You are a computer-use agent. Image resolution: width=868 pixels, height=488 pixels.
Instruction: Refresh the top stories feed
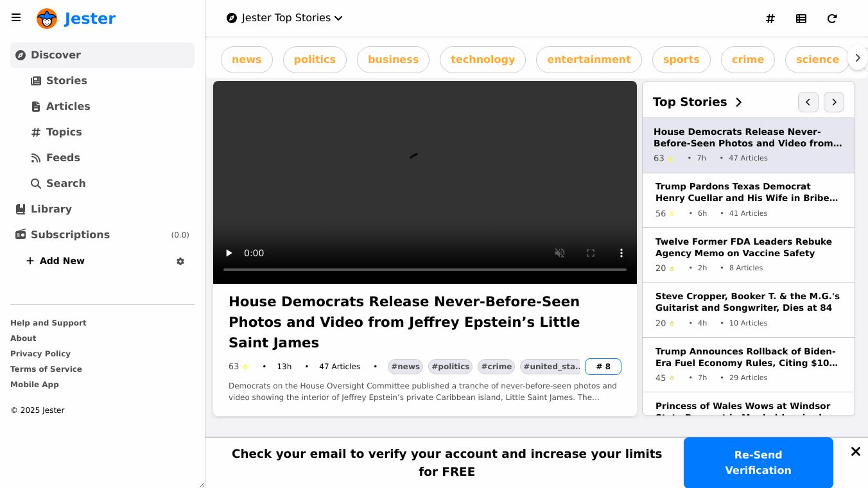pos(832,19)
